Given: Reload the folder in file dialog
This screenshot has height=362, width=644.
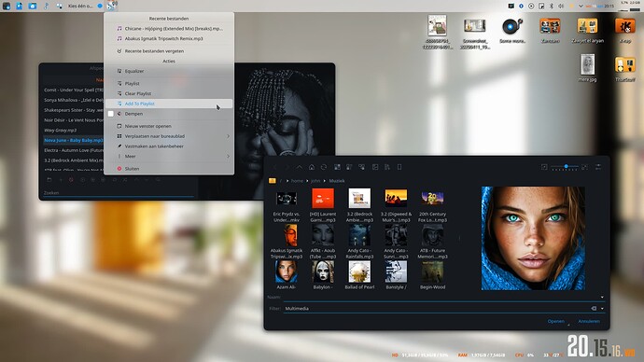Looking at the screenshot, I should [324, 167].
